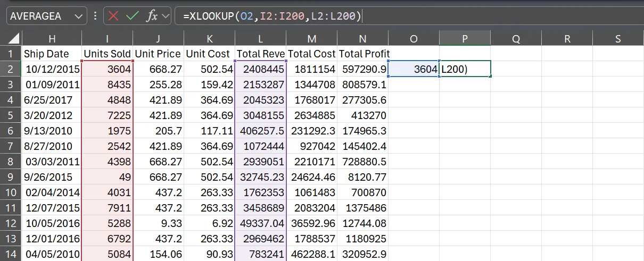This screenshot has width=644, height=261.
Task: Click ship date 9/13/2010
Action: 52,131
